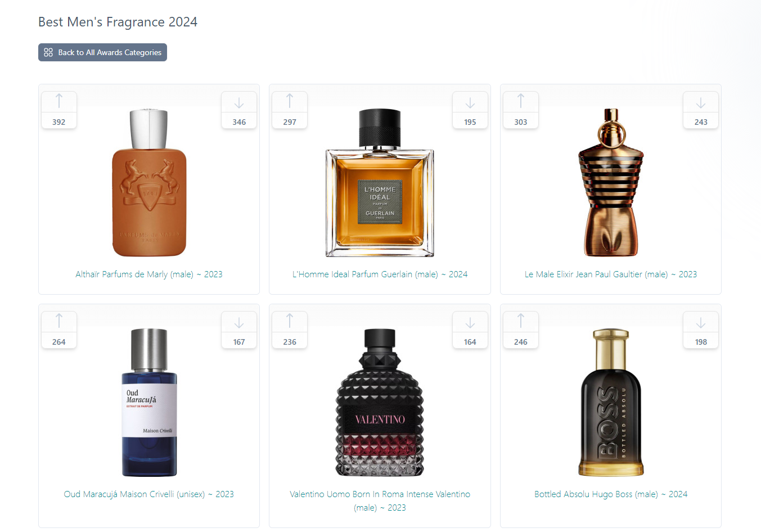Viewport: 761px width, 532px height.
Task: Upvote Le Male Elixir Jean Paul Gaultier
Action: click(521, 110)
